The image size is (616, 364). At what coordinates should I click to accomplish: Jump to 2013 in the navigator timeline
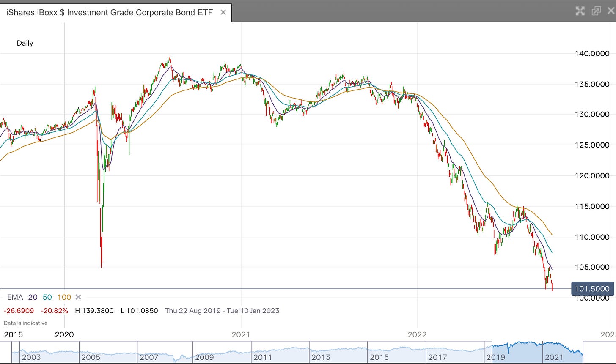pyautogui.click(x=322, y=357)
